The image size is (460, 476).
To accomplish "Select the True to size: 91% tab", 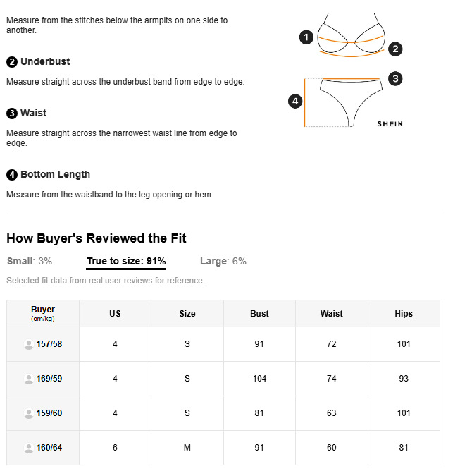I will point(126,261).
